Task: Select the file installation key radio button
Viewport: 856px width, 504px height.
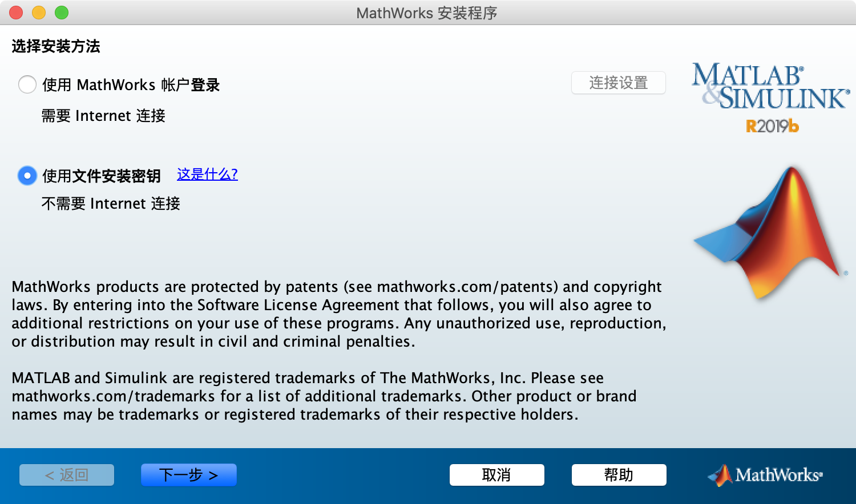Action: (x=27, y=176)
